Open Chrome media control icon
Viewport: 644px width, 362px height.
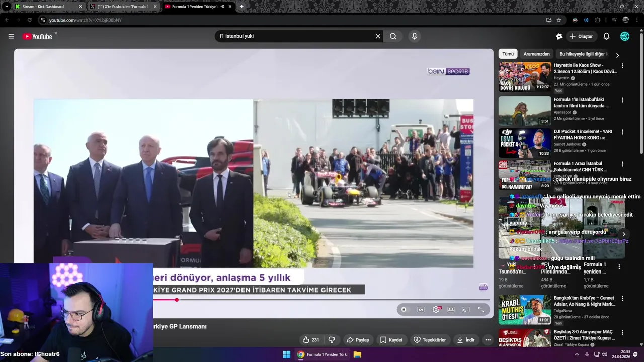(614, 20)
